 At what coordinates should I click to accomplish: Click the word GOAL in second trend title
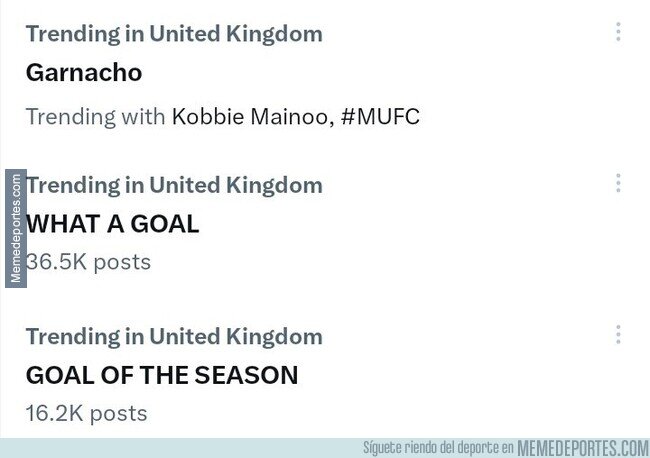165,224
